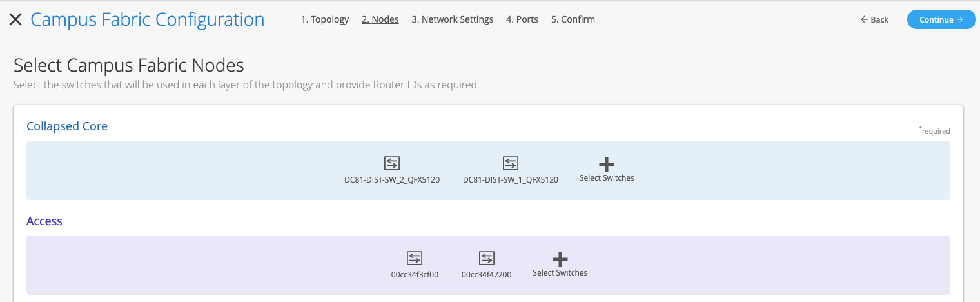
Task: Close the Campus Fabric Configuration wizard
Action: coord(15,20)
